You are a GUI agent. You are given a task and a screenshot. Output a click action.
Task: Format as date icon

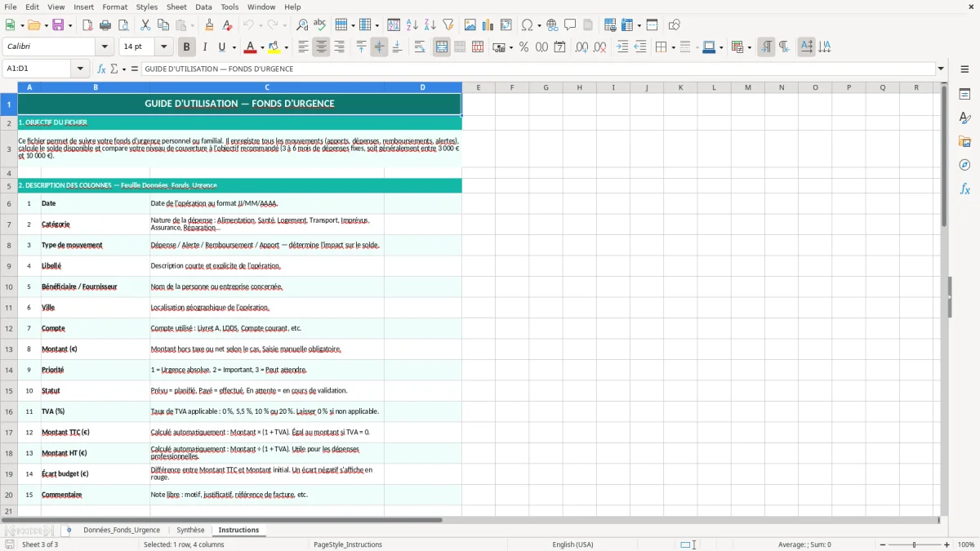click(559, 47)
